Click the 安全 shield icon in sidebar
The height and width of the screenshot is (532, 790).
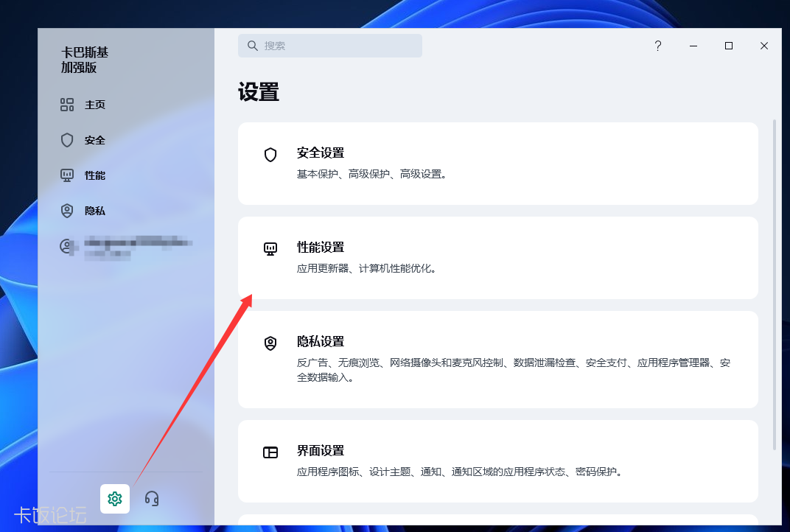point(67,140)
